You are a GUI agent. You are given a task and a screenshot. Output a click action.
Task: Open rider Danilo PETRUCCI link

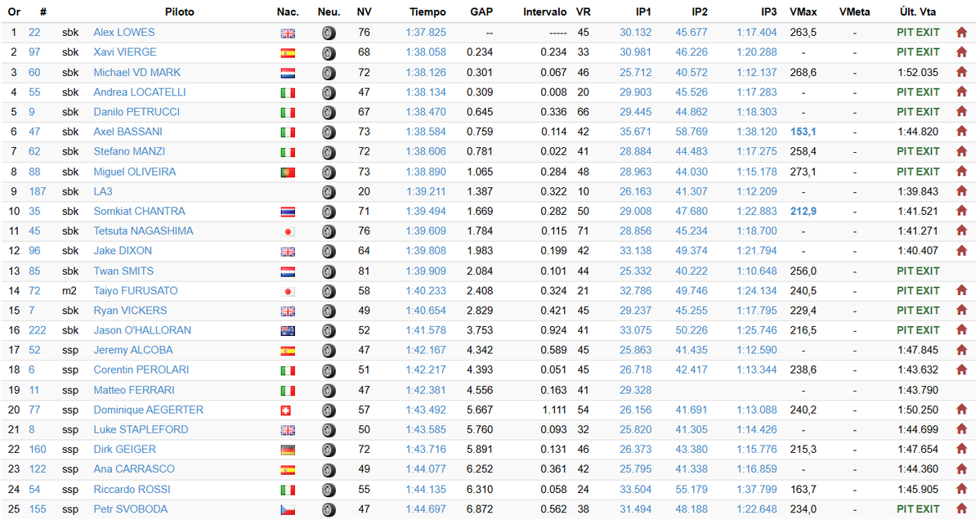click(136, 112)
